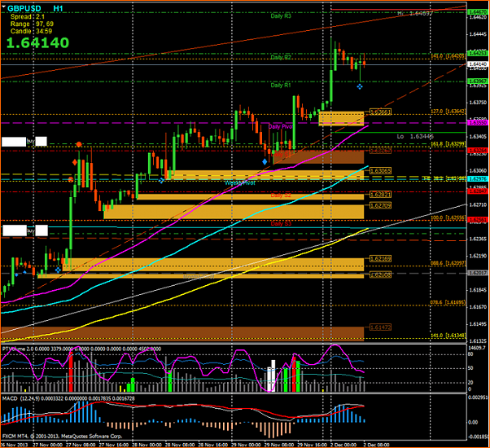
Task: Click the blue four-dot marker beside Weekly Pivot line
Action: coord(161,180)
